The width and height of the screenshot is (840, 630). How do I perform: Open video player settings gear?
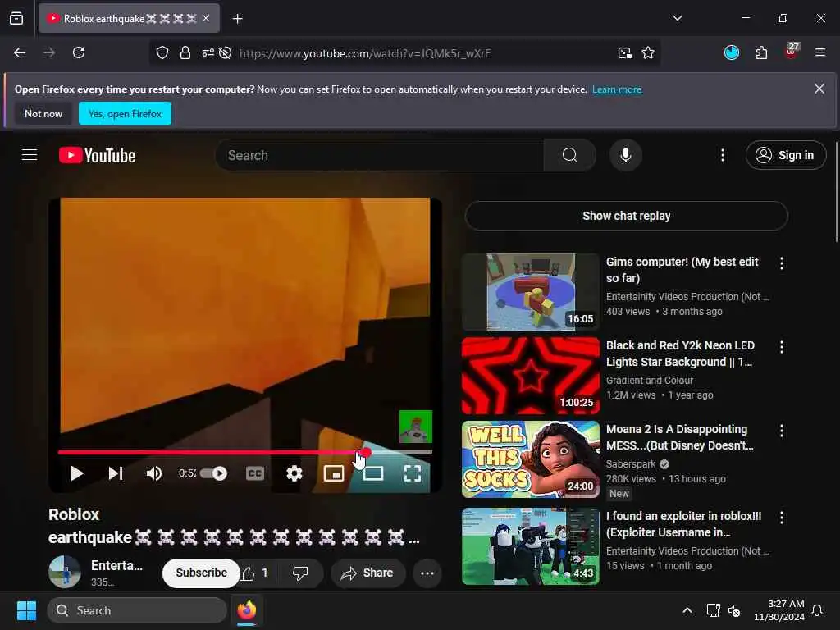(294, 473)
